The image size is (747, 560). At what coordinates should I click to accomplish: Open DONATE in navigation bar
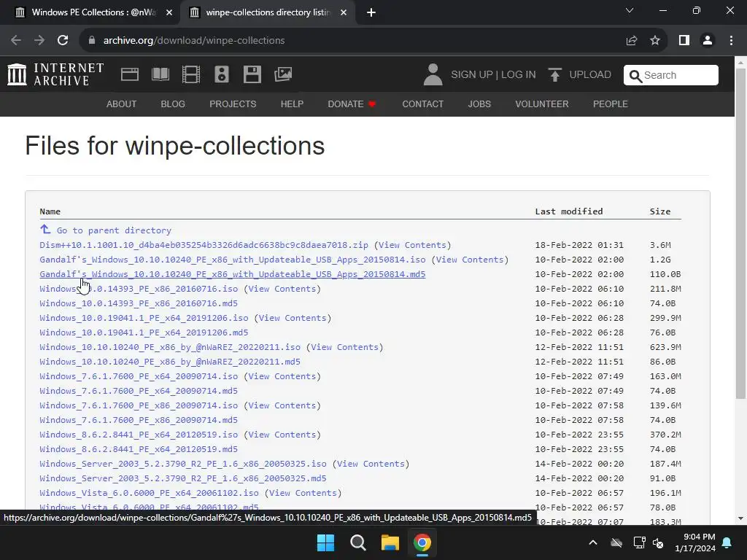(352, 104)
